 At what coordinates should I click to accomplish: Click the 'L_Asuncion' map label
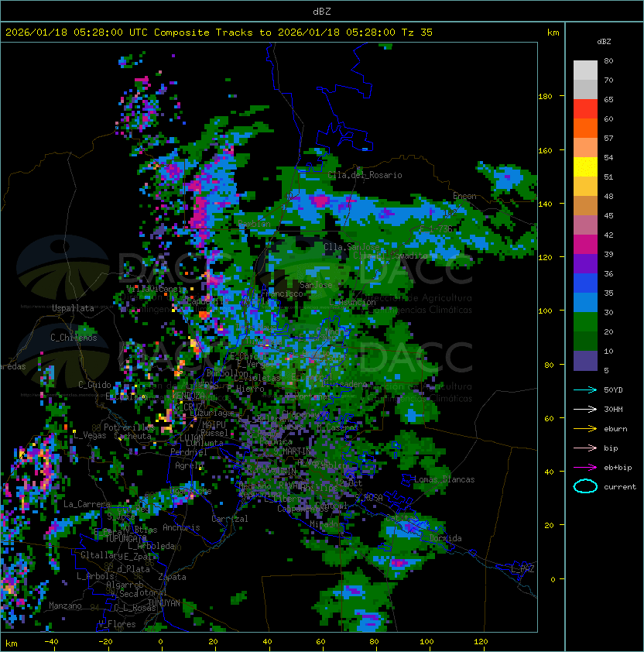pyautogui.click(x=352, y=302)
